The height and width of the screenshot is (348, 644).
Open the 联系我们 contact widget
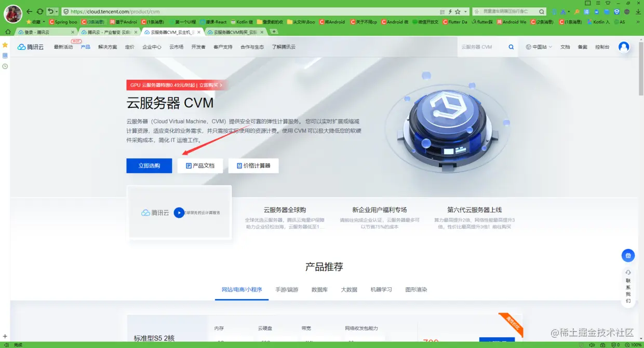pyautogui.click(x=628, y=287)
